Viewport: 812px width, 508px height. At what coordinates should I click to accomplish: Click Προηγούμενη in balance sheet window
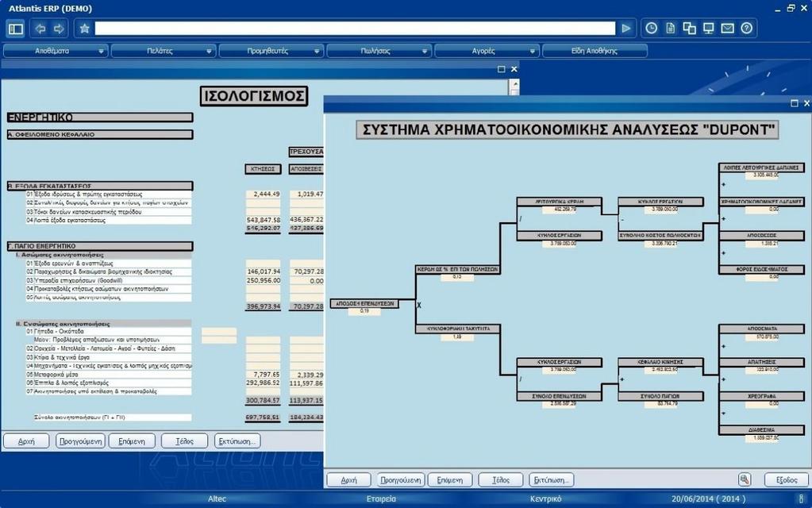pos(80,441)
